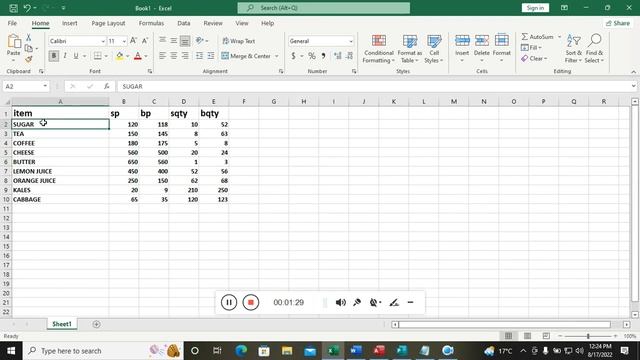Viewport: 640px width, 360px height.
Task: Toggle Underline formatting
Action: click(76, 56)
